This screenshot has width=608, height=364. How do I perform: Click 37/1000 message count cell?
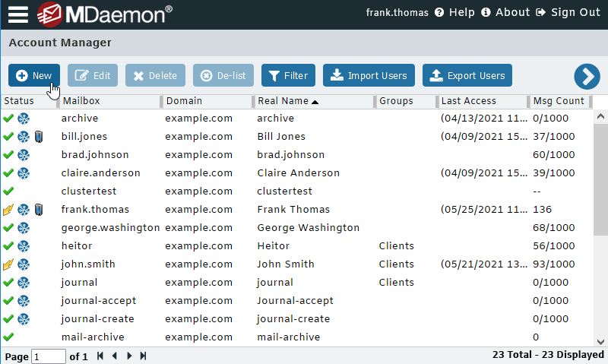pyautogui.click(x=554, y=137)
